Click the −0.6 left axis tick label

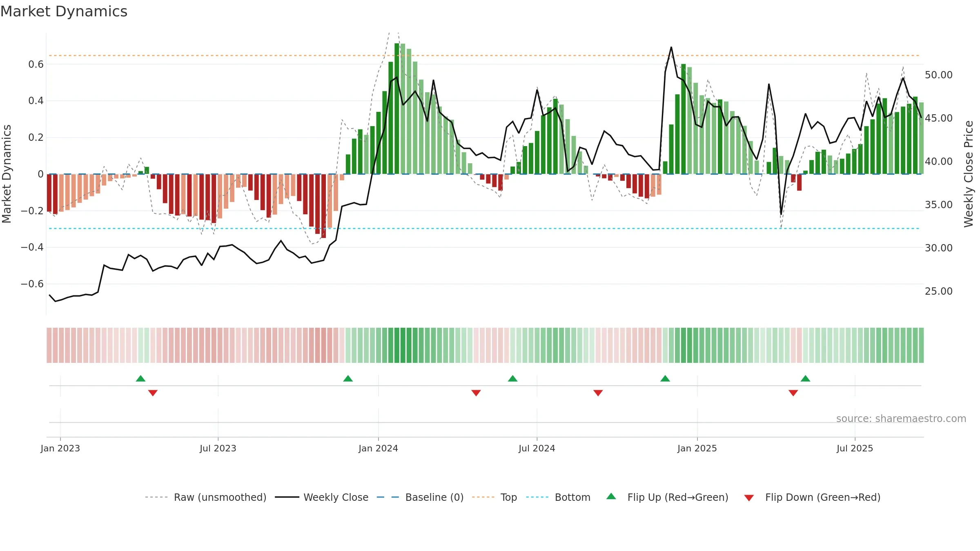coord(32,284)
